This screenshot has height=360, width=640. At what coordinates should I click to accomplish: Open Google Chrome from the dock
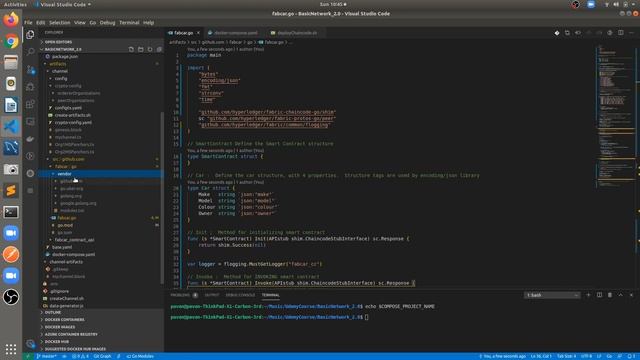point(11,41)
